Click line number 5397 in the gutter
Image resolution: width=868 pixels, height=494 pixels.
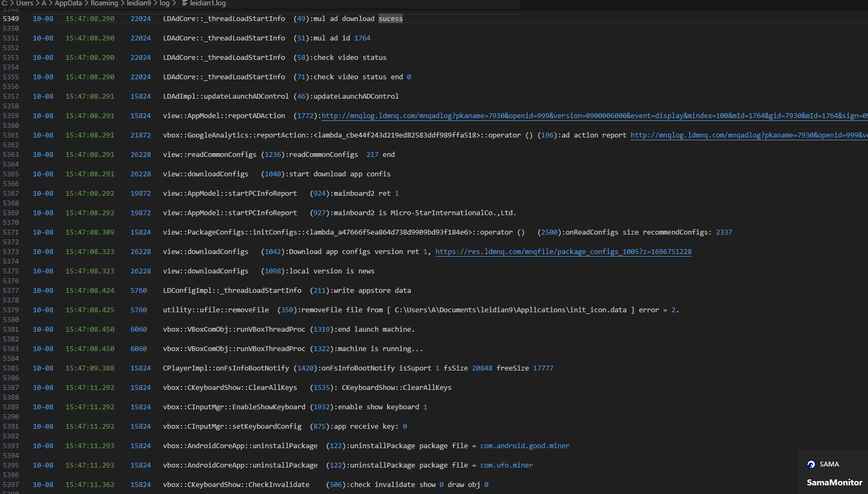[11, 485]
